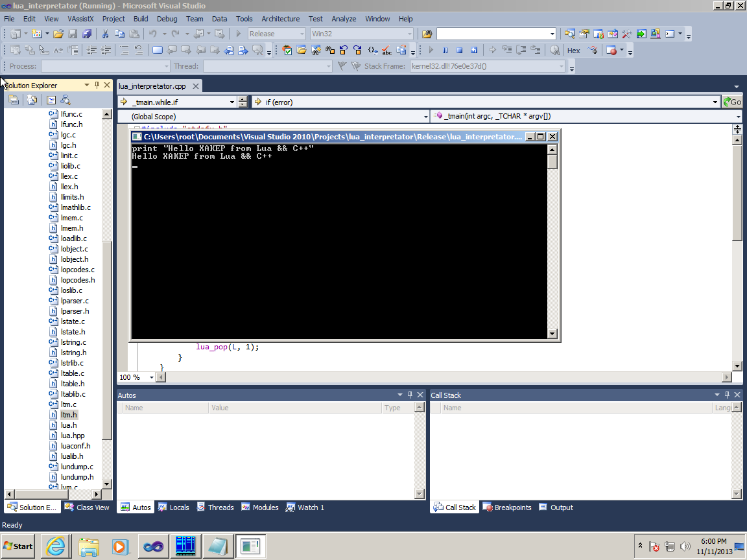Viewport: 747px width, 560px height.
Task: Switch to Threads tab
Action: click(x=215, y=507)
